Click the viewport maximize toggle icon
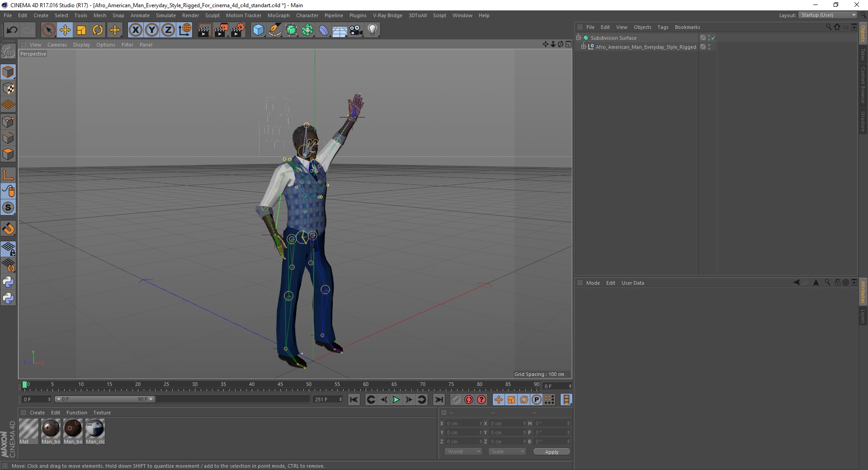This screenshot has height=470, width=868. click(x=568, y=44)
